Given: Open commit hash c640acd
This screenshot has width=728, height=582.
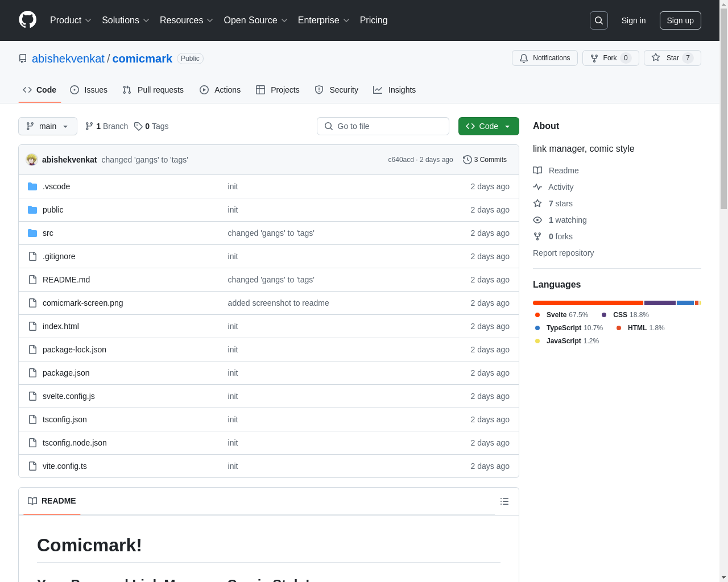Looking at the screenshot, I should (401, 160).
